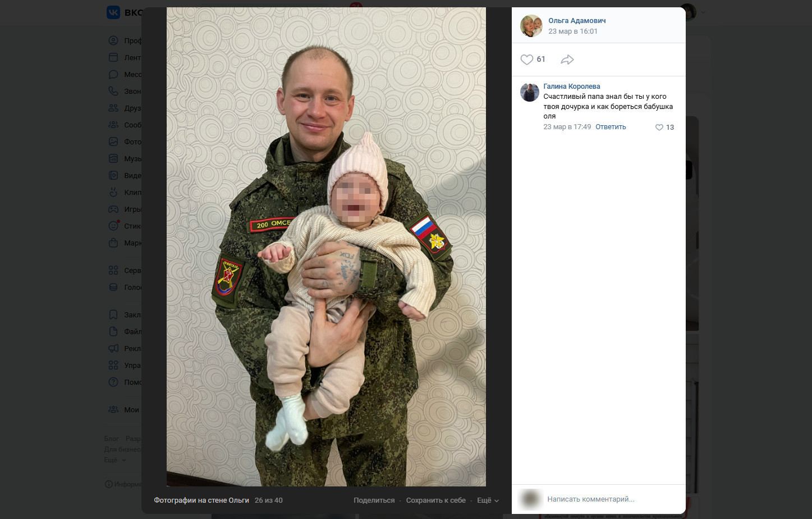The width and height of the screenshot is (812, 519).
Task: Open Галина Королева's profile link
Action: [x=572, y=86]
